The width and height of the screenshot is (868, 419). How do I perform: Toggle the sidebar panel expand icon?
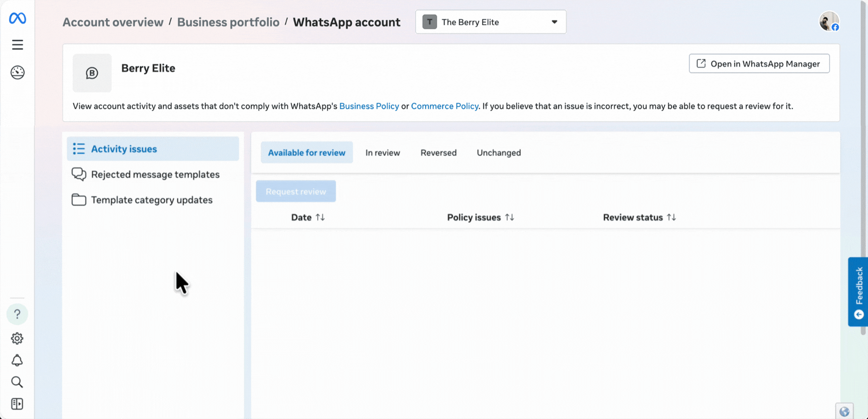click(17, 404)
